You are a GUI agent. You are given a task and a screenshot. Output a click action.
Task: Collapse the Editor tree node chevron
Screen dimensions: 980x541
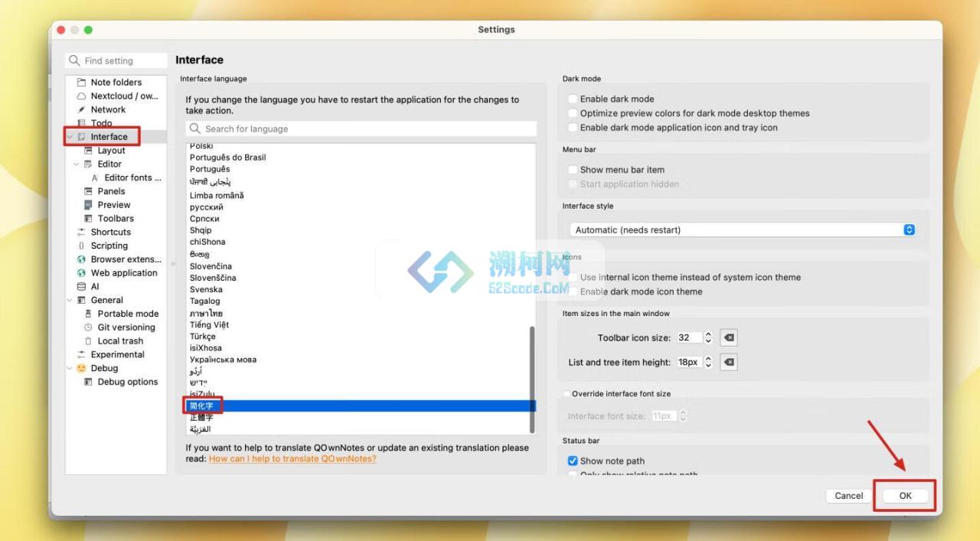77,164
